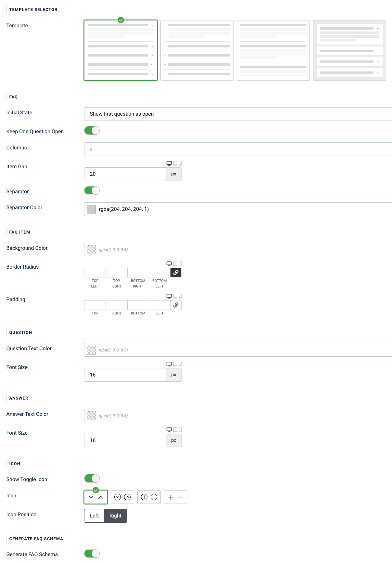Screen dimensions: 392x562
Task: Choose the plain chevron down/up icon style
Action: [x=96, y=497]
